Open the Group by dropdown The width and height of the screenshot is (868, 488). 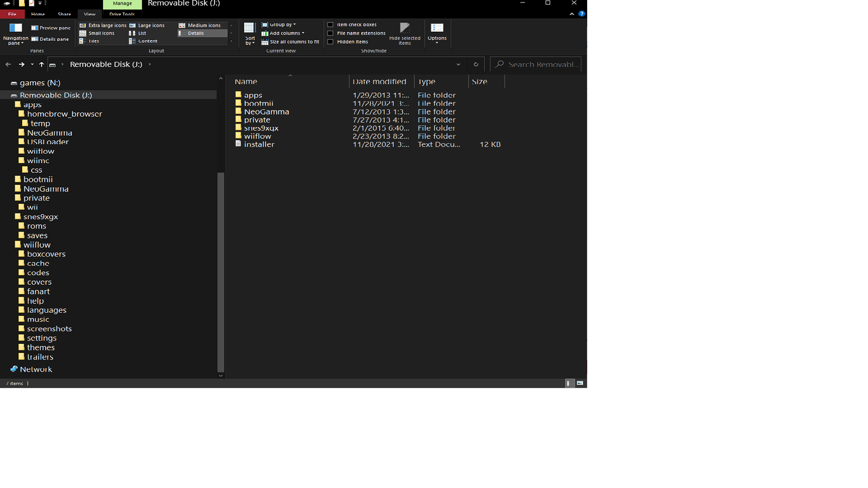[279, 25]
